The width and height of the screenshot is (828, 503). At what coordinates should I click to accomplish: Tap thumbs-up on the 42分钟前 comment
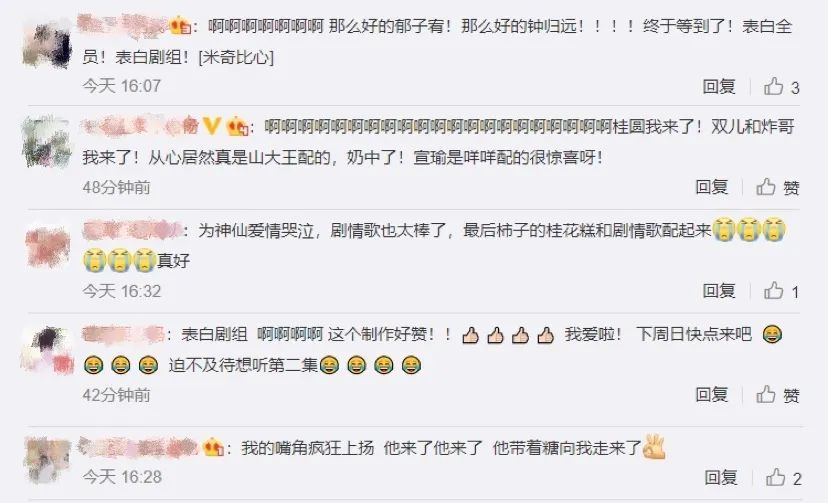click(x=766, y=394)
